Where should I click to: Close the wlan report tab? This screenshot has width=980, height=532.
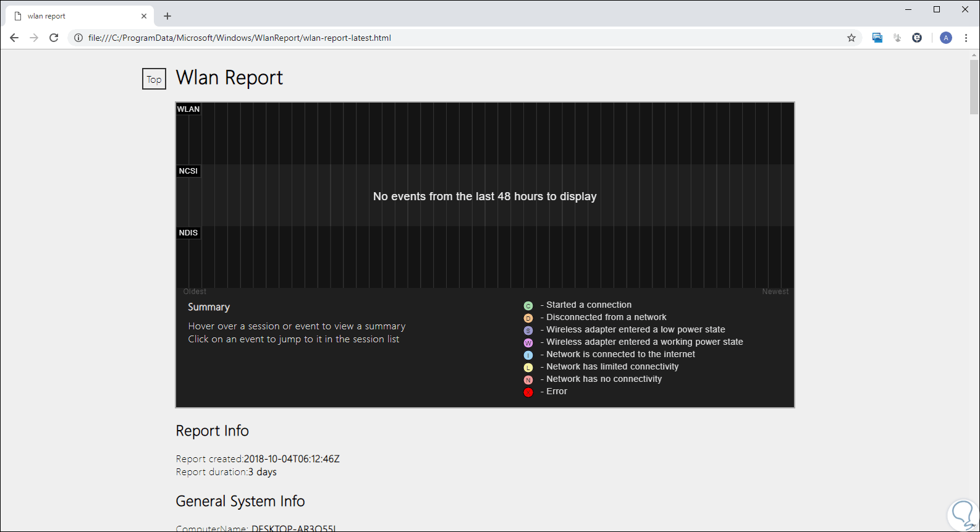tap(144, 16)
